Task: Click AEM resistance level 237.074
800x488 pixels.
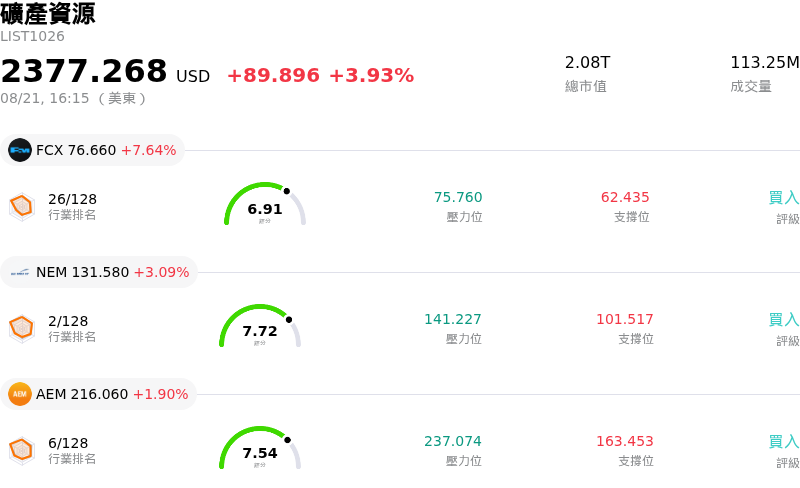Action: coord(453,441)
